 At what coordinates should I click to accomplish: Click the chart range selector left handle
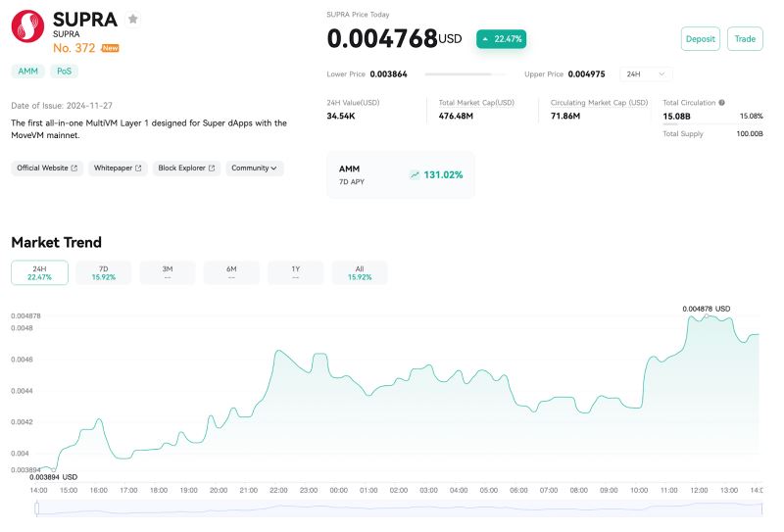point(37,508)
